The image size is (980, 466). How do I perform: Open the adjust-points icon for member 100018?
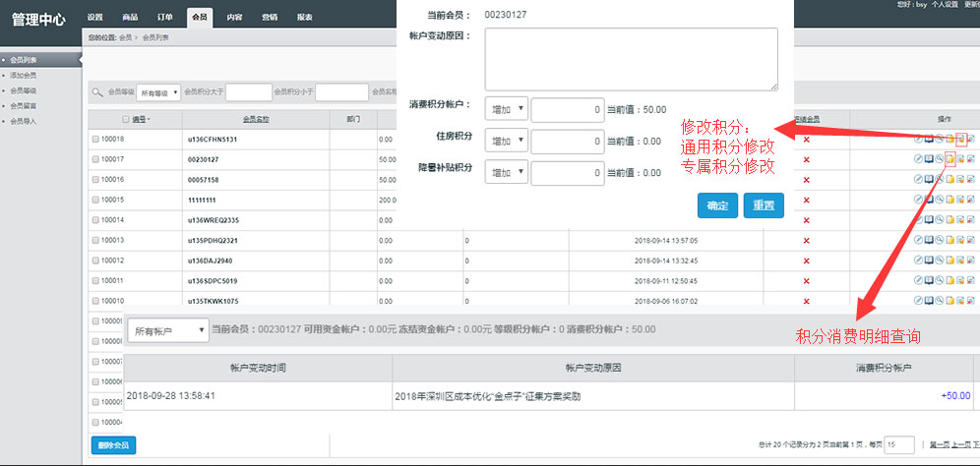[960, 139]
